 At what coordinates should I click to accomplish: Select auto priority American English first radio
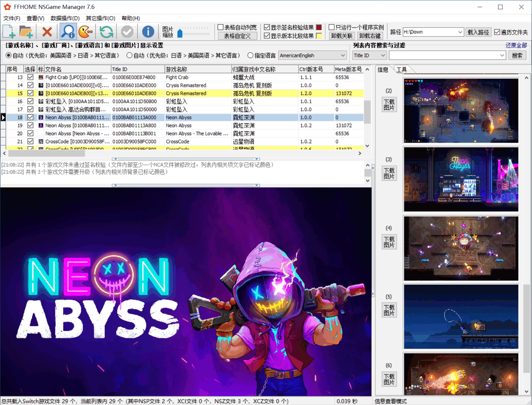pyautogui.click(x=8, y=55)
